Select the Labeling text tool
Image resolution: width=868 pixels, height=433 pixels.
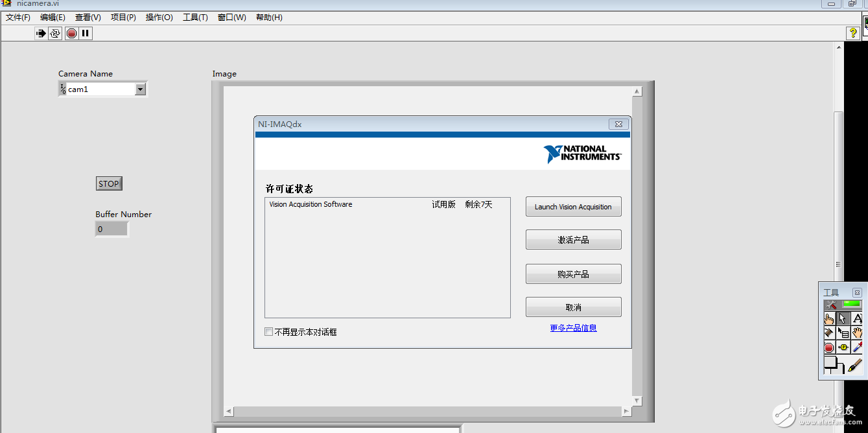coord(858,318)
